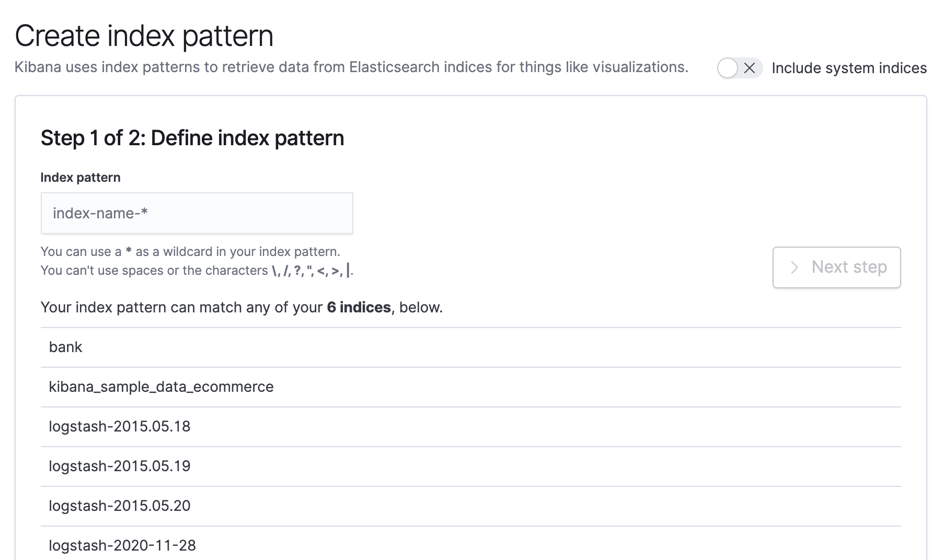Click the 'Index pattern' field label

[x=80, y=178]
